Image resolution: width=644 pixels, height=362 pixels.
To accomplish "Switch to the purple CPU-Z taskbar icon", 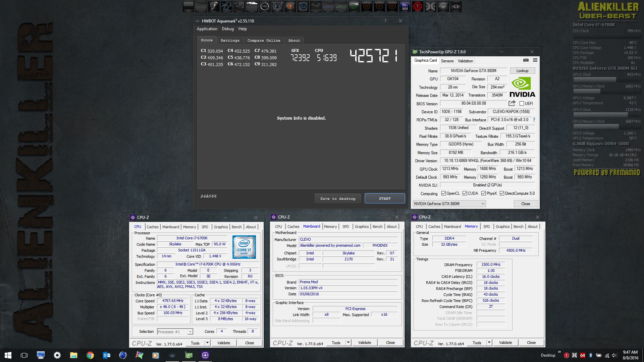I will (205, 355).
